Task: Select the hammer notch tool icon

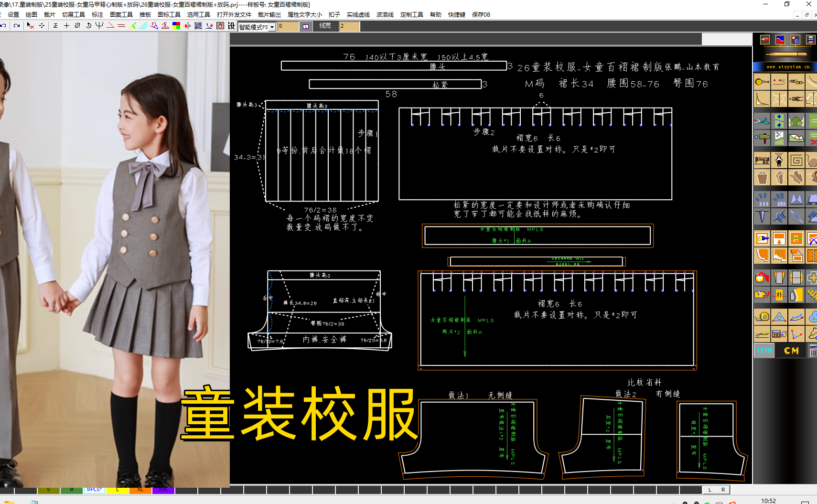Action: (762, 138)
